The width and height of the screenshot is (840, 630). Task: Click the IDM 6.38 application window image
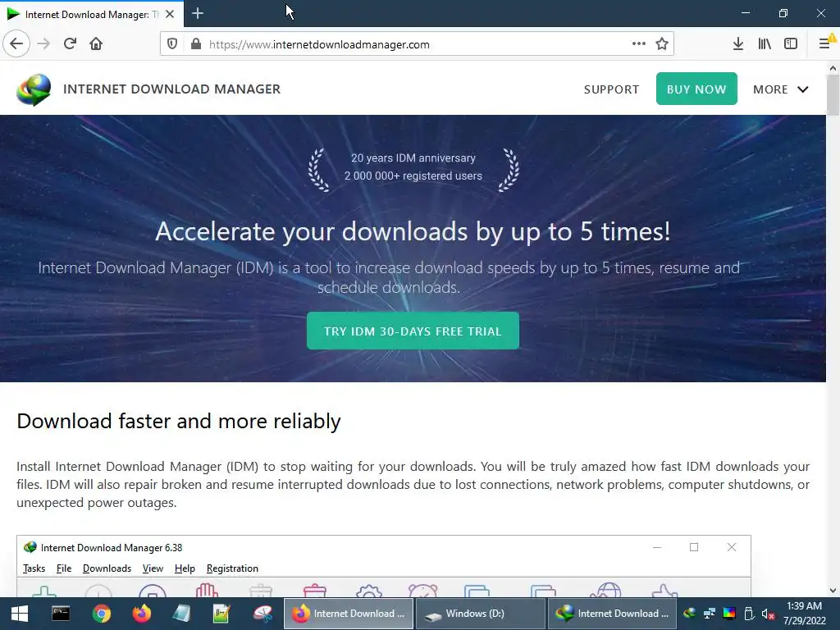pos(384,566)
